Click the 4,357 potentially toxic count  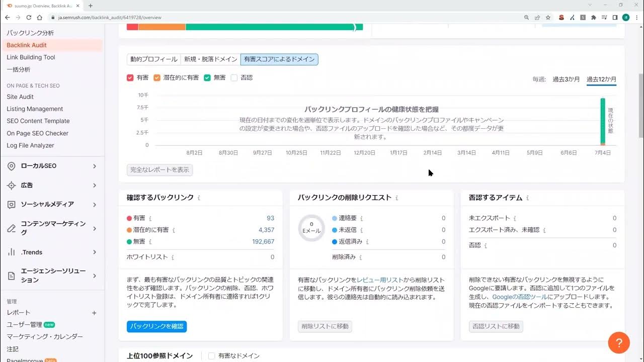point(266,230)
